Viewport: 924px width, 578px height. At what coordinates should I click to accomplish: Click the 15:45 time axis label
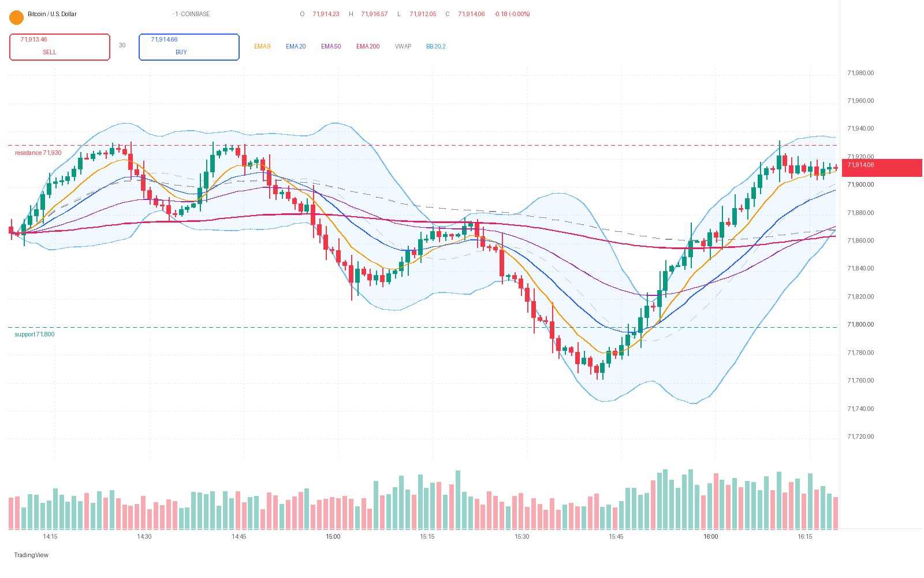[616, 536]
